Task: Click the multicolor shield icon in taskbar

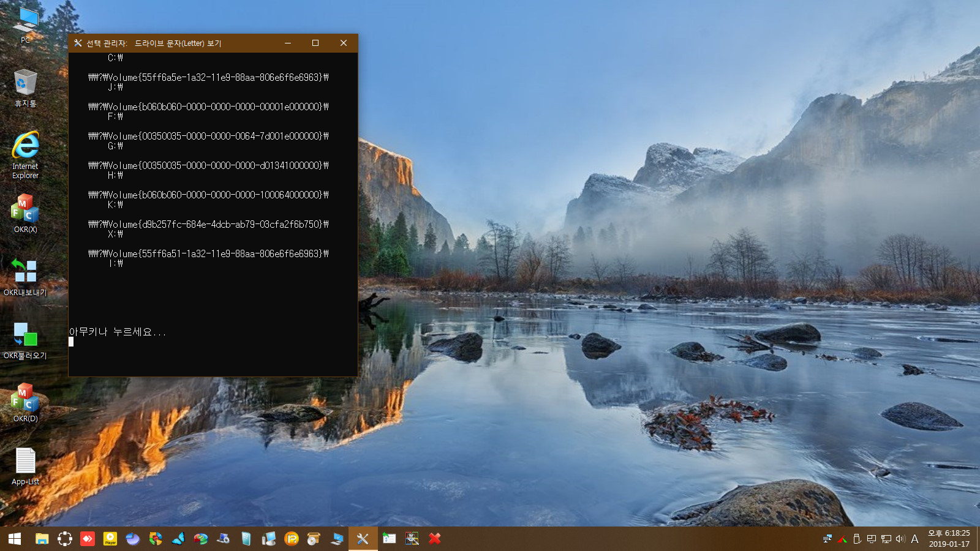Action: point(156,539)
